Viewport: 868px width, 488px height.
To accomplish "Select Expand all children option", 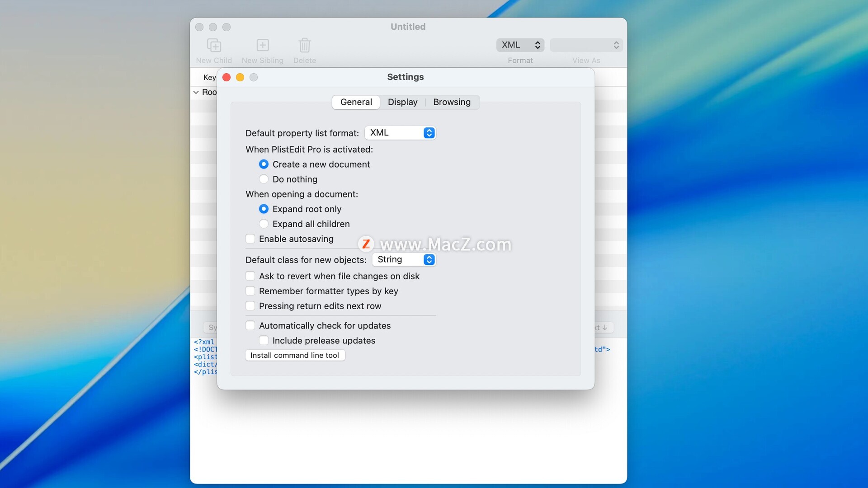I will pyautogui.click(x=264, y=224).
